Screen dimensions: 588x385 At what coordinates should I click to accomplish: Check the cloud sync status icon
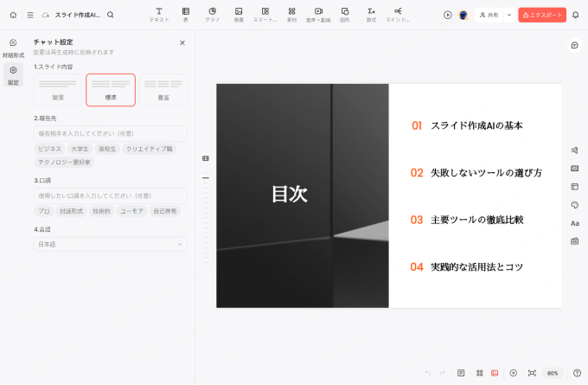[45, 15]
